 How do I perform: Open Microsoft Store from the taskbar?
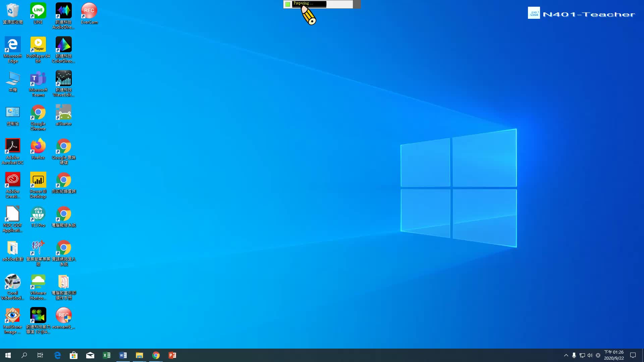click(73, 355)
